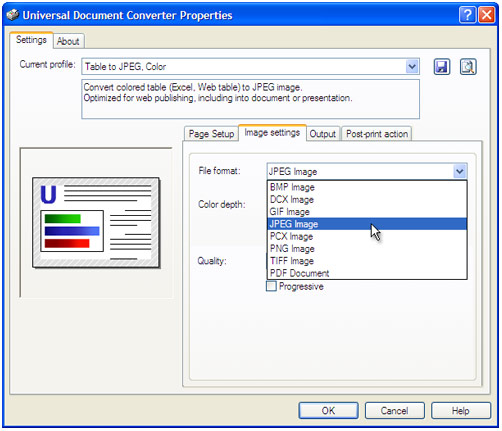This screenshot has height=431, width=502.
Task: Click the Color depth label
Action: point(222,204)
